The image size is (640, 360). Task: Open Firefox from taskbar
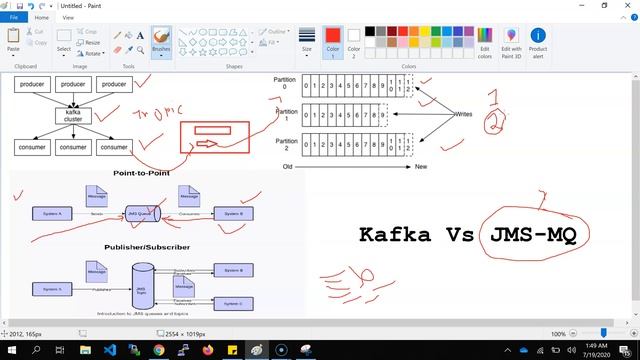pos(208,350)
